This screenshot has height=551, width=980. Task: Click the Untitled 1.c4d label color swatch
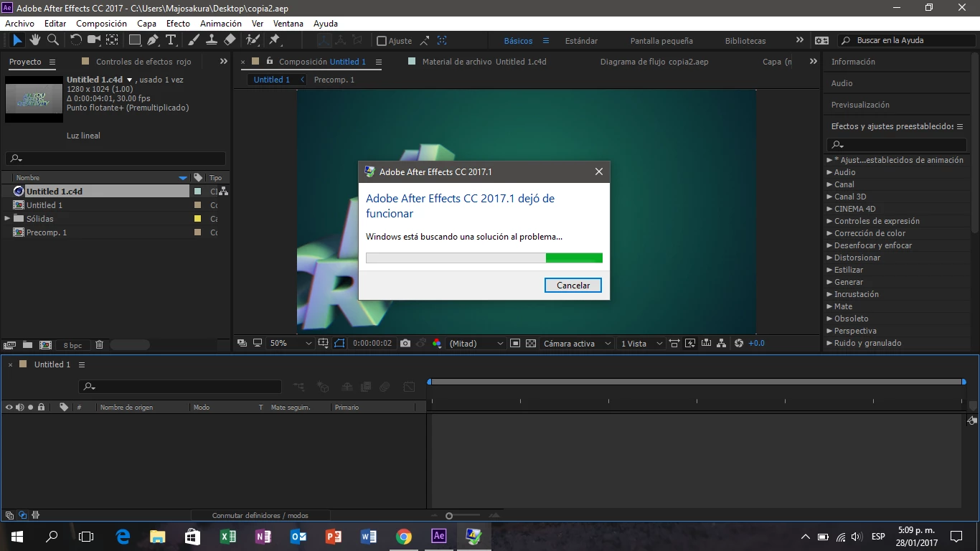[197, 192]
